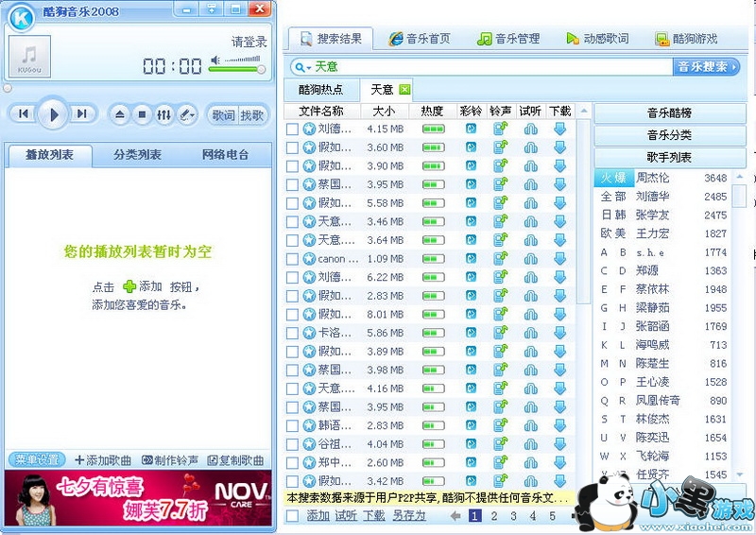Switch to the 网络电台 tab
This screenshot has height=535, width=756.
(225, 155)
